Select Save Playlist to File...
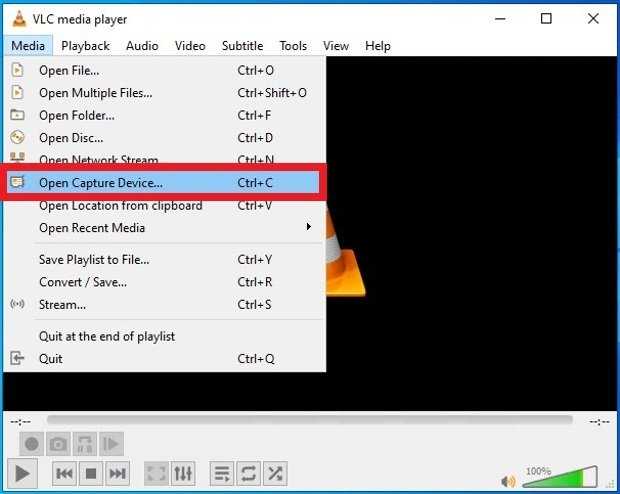Viewport: 620px width, 494px height. pyautogui.click(x=164, y=260)
